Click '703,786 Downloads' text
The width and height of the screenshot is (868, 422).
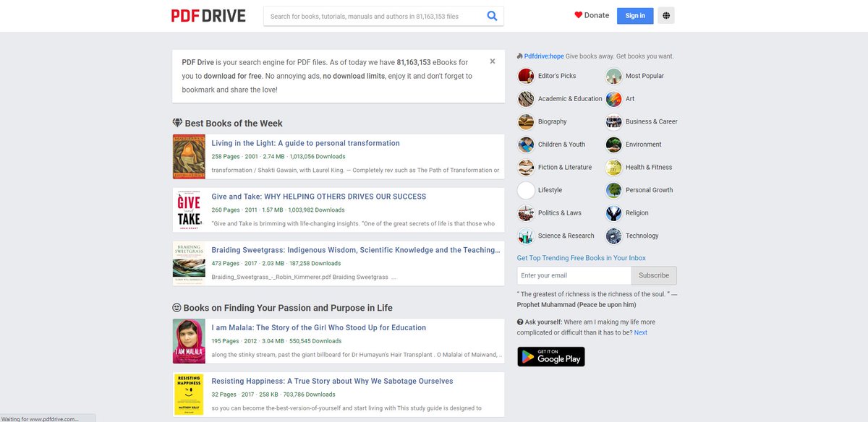click(310, 395)
